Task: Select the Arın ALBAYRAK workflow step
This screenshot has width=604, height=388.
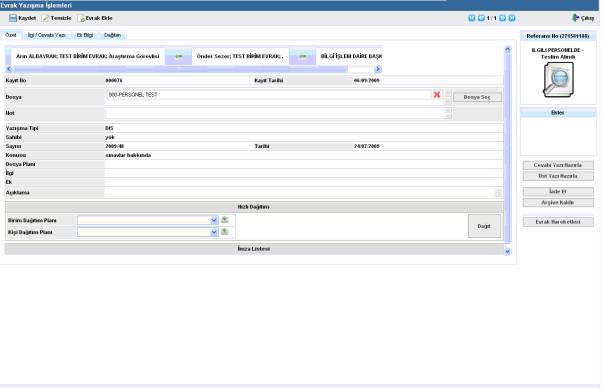Action: click(x=88, y=56)
